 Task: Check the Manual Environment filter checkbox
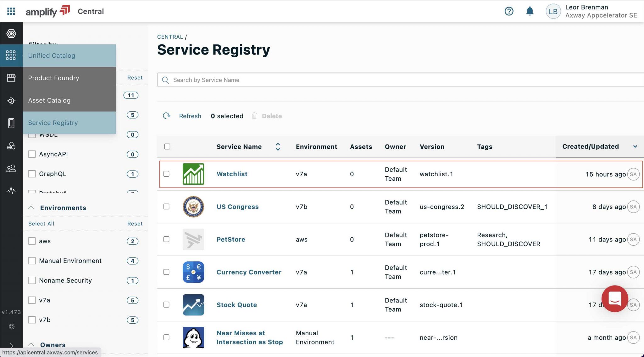(32, 261)
